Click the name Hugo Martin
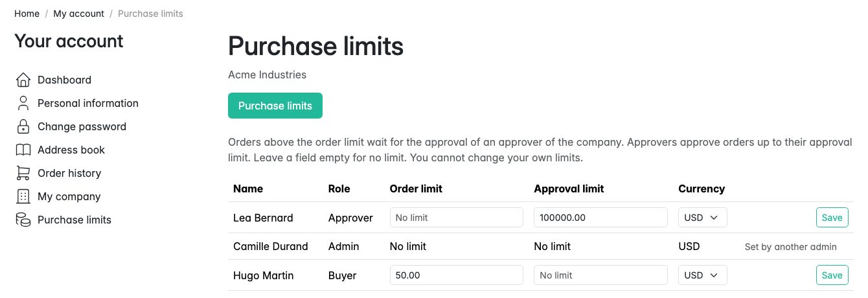Viewport: 868px width, 298px height. pos(264,275)
